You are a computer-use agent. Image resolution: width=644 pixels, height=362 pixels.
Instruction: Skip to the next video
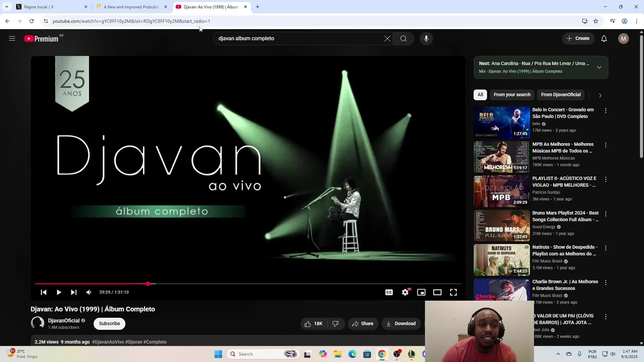tap(74, 292)
